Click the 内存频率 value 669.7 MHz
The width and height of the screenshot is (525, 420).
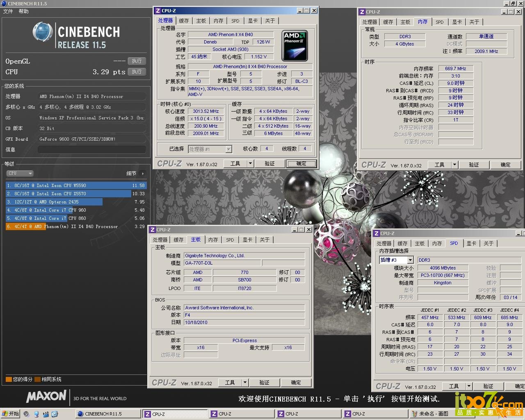456,68
